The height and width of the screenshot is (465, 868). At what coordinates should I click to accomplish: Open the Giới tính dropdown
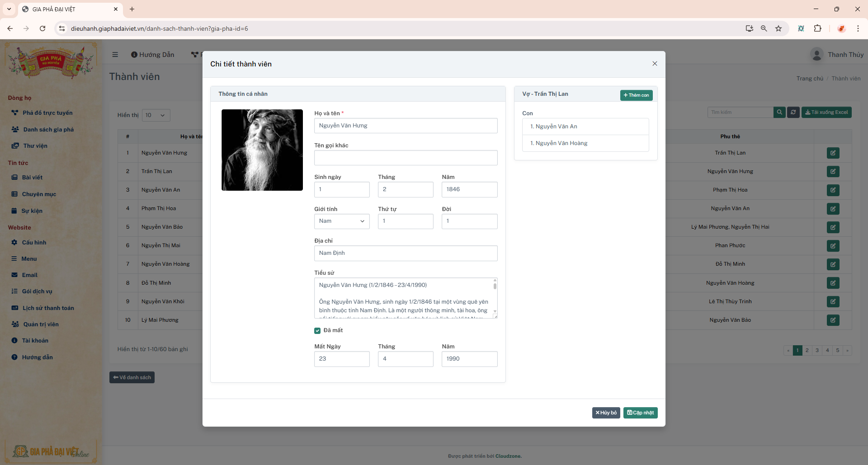(x=342, y=221)
